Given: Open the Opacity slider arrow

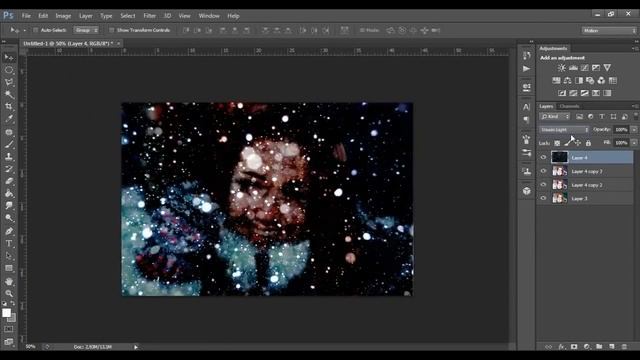Looking at the screenshot, I should point(633,130).
